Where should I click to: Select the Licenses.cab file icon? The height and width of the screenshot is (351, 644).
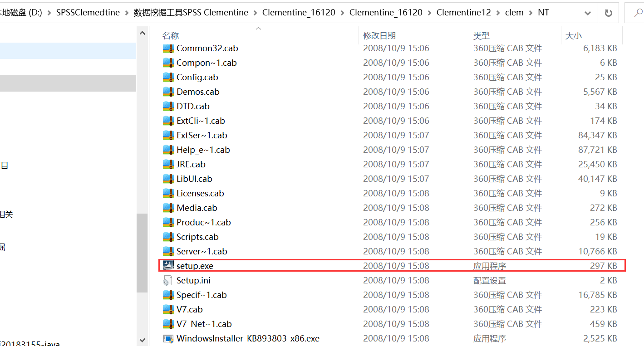click(x=168, y=193)
